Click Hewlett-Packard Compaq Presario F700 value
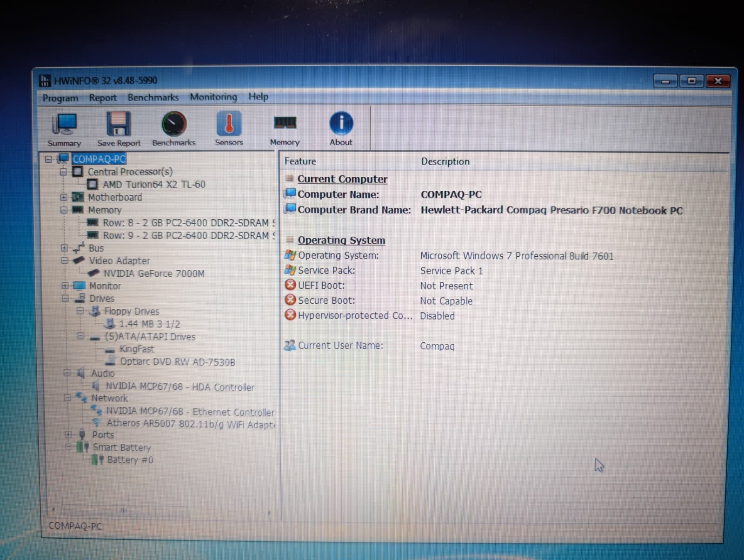Viewport: 744px width, 560px height. (551, 210)
